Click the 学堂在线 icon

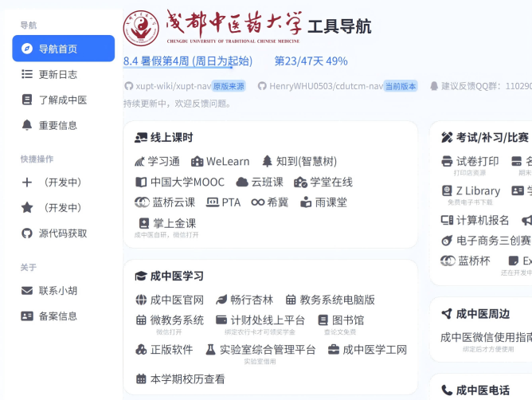tap(300, 182)
